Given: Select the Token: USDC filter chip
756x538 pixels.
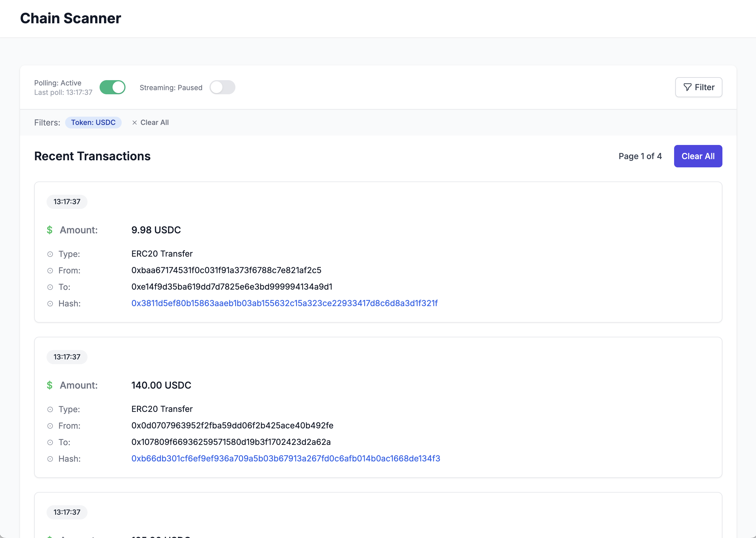Looking at the screenshot, I should tap(93, 122).
